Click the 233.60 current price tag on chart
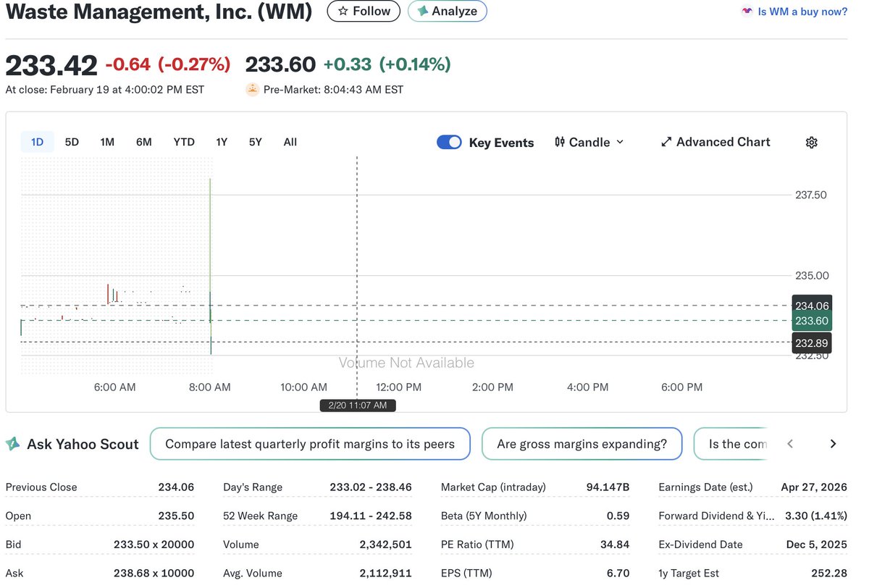Screen dimensions: 869x588 [x=812, y=321]
